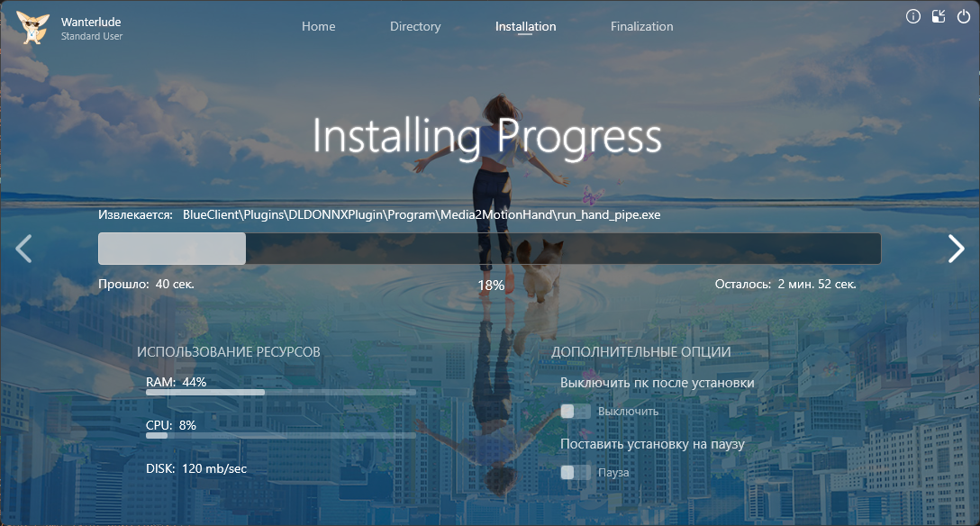This screenshot has height=526, width=980.
Task: Click the Wanterlude username label
Action: click(x=91, y=22)
